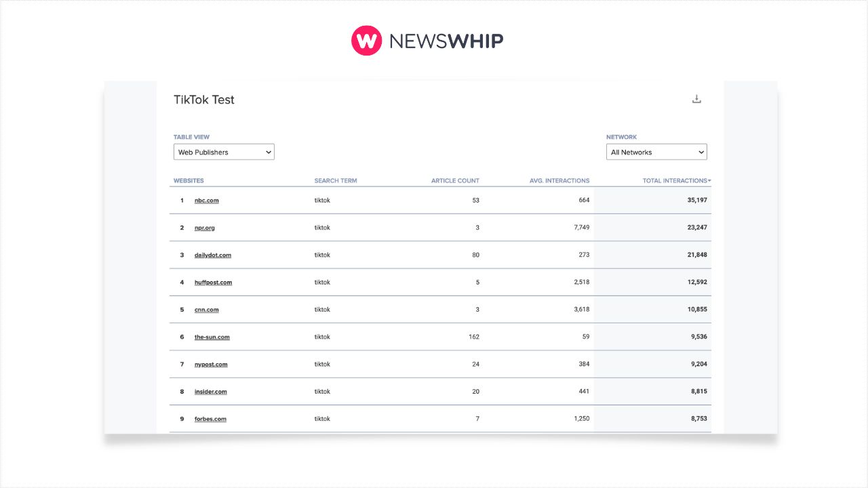Open the npr.org link
The image size is (868, 488).
click(205, 228)
